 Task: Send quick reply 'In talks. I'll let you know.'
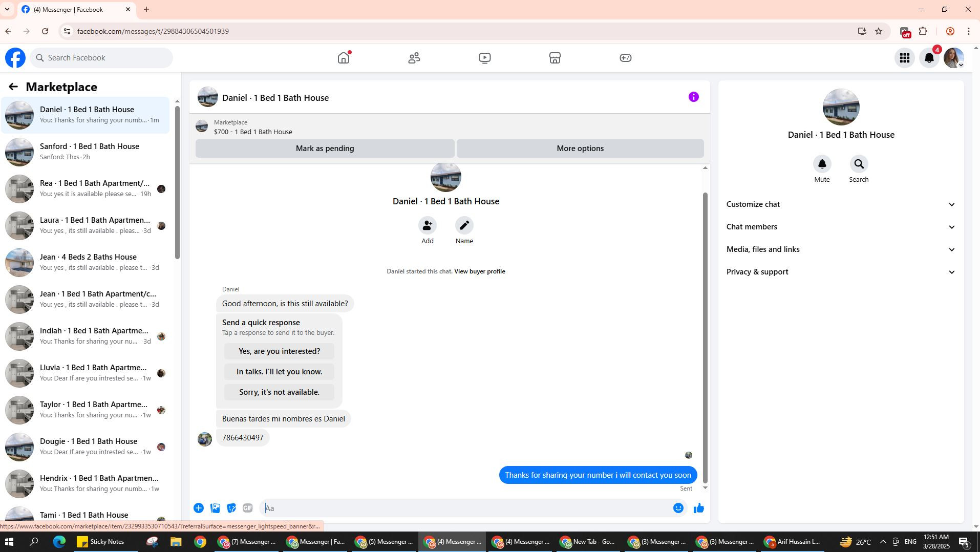click(x=279, y=372)
